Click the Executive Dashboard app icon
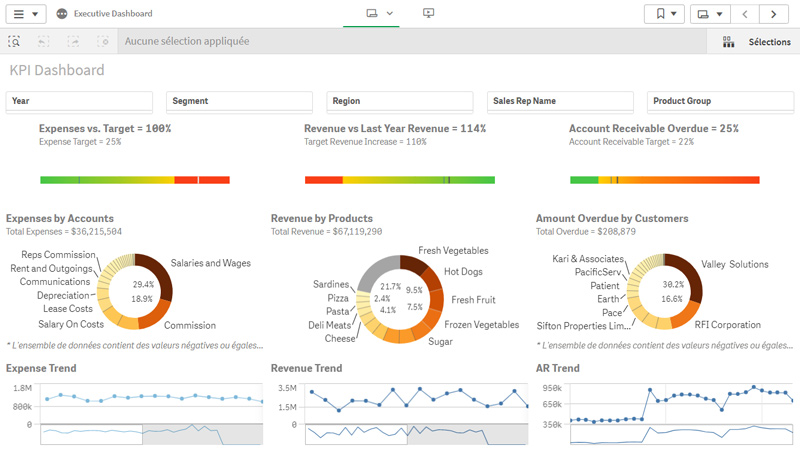 [x=62, y=14]
